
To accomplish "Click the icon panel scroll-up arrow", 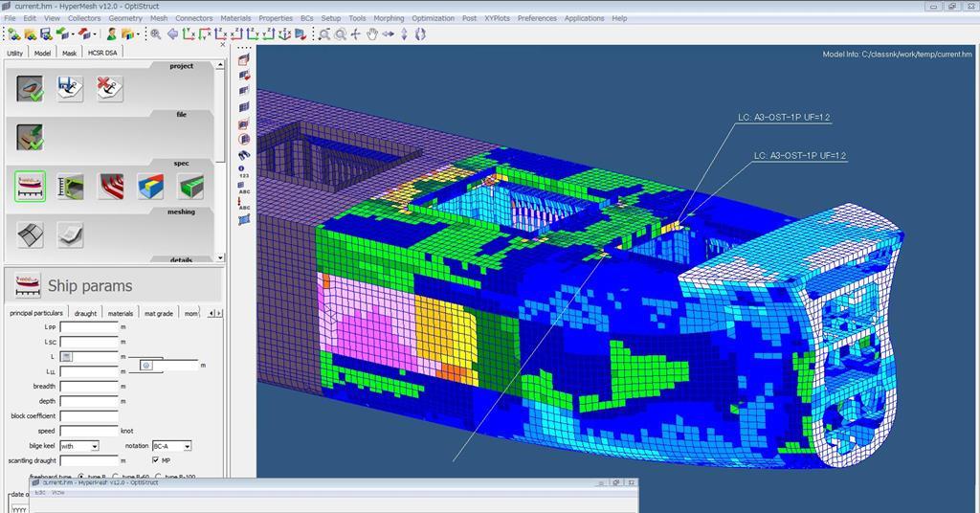I will click(220, 65).
